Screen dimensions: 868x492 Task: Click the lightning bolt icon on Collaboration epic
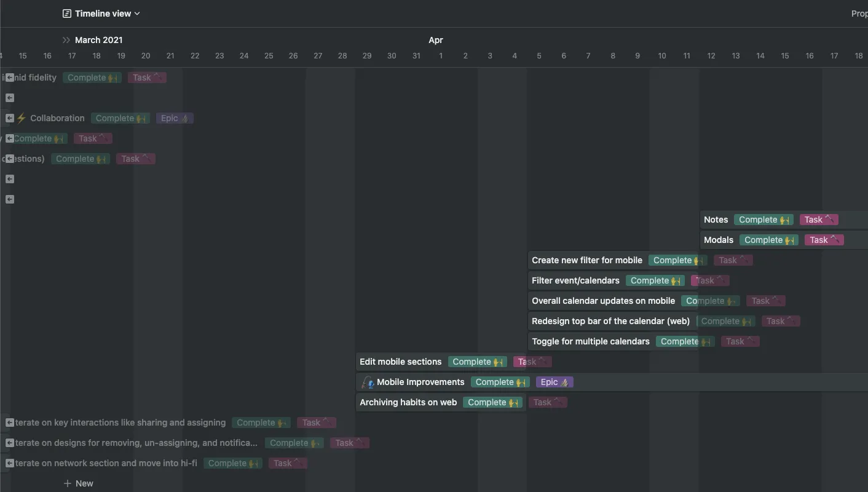click(22, 118)
